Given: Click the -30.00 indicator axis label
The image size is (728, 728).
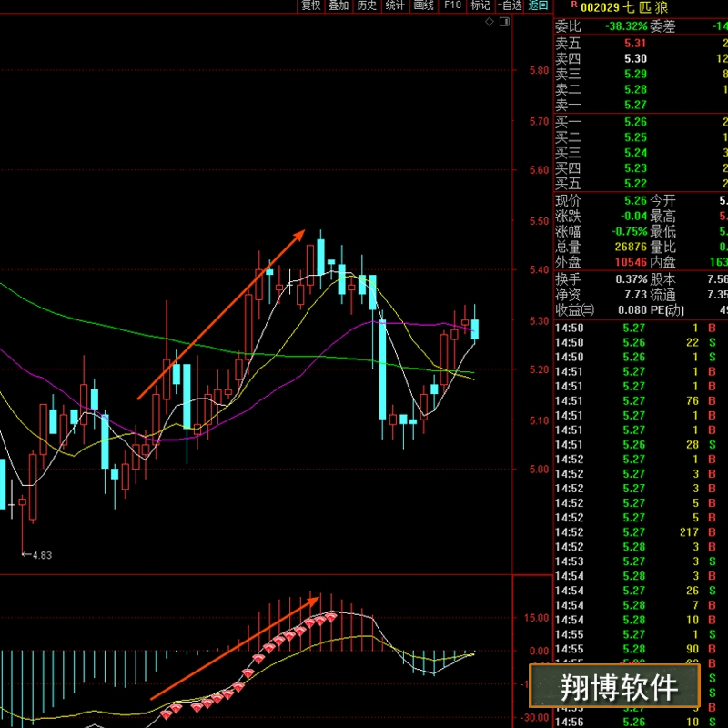Looking at the screenshot, I should pos(534,718).
